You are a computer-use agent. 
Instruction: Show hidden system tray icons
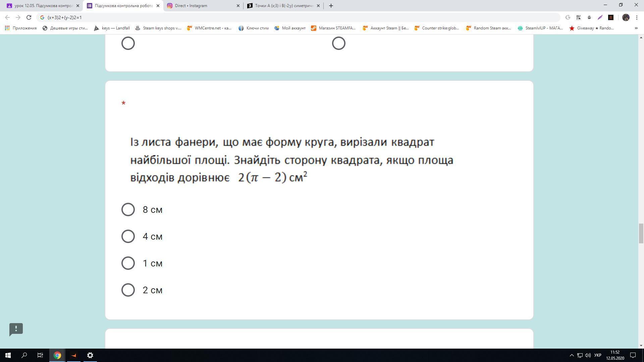pos(572,355)
